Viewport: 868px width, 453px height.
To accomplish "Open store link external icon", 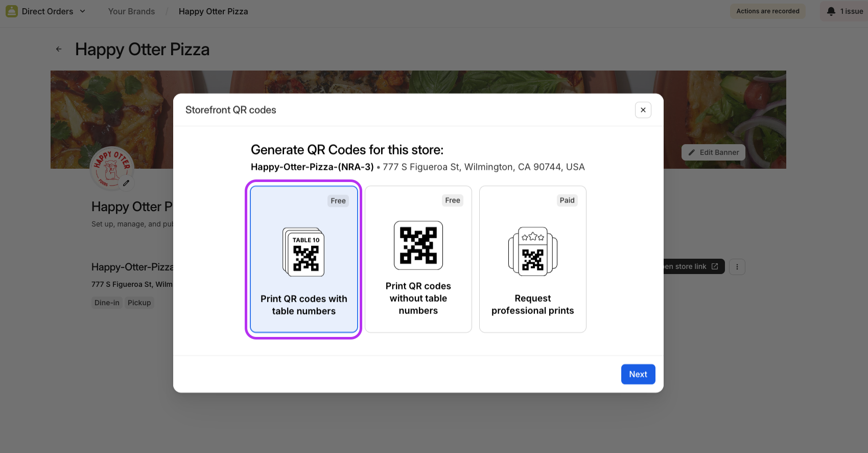I will 714,266.
